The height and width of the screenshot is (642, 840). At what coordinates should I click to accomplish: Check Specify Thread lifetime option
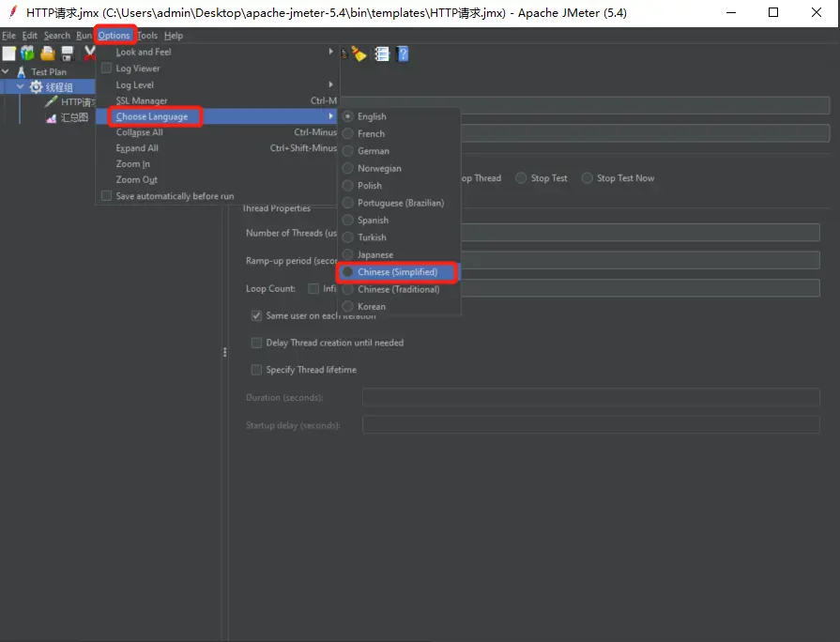tap(257, 370)
